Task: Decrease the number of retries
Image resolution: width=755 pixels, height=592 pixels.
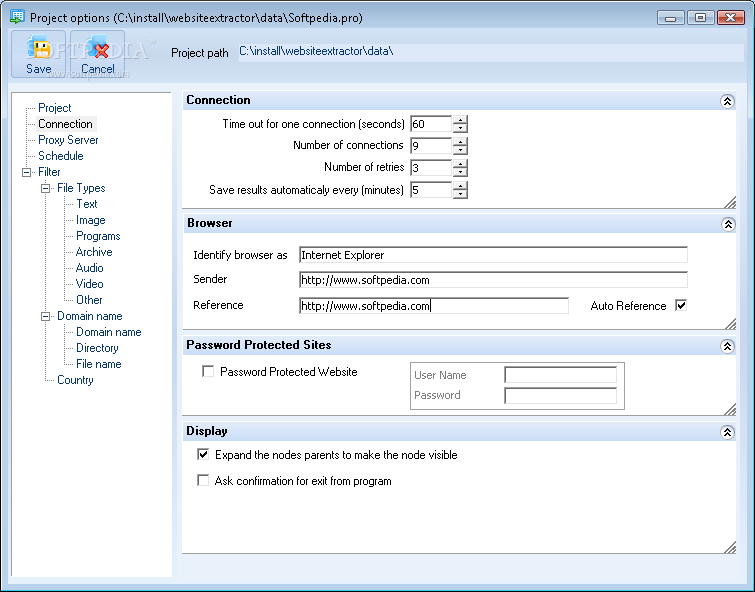Action: click(460, 172)
